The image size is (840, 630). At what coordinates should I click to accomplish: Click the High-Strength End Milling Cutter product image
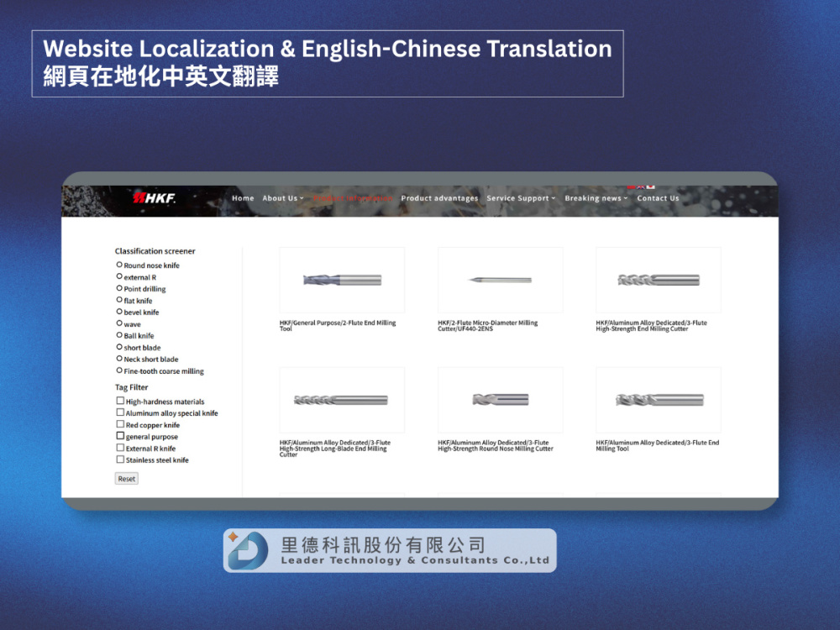pos(659,280)
